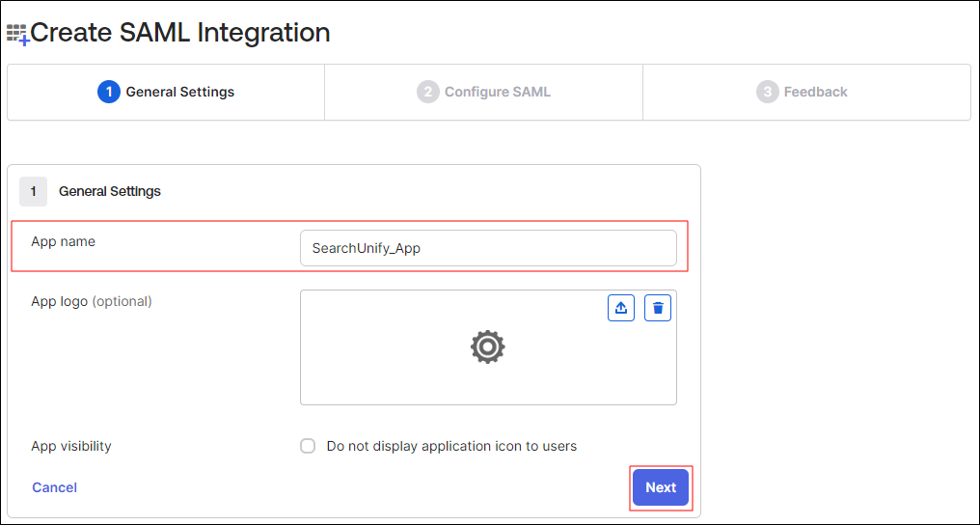This screenshot has width=980, height=525.
Task: Click the section number 1 badge
Action: pos(33,191)
